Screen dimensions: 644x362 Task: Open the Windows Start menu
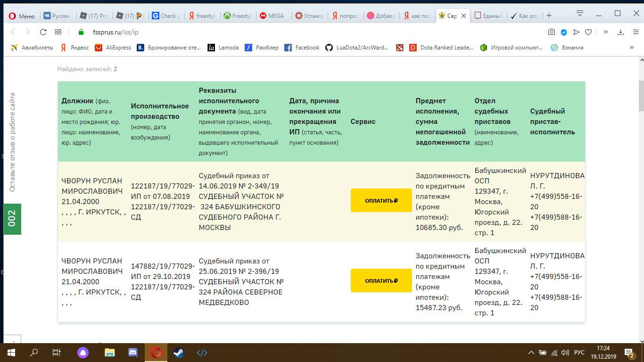tap(11, 353)
